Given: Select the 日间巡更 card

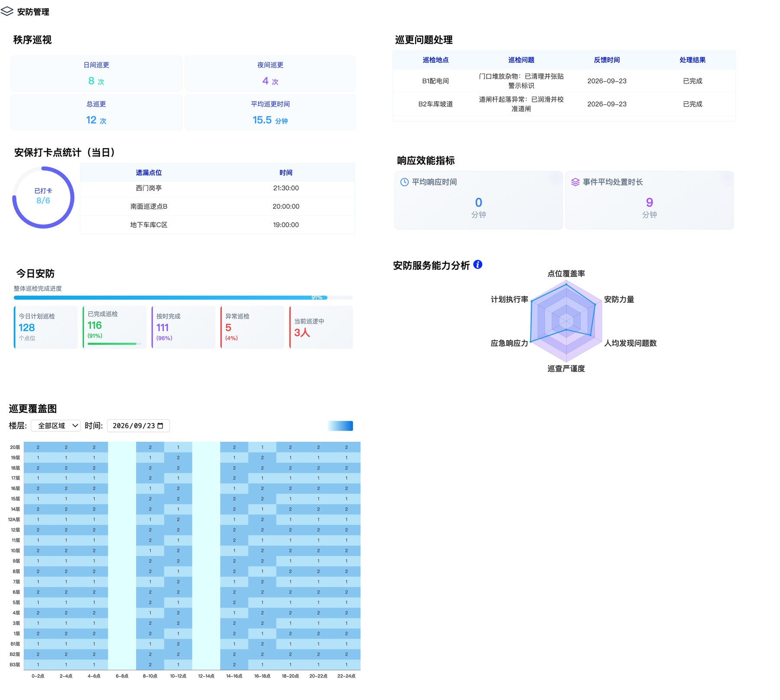Looking at the screenshot, I should tap(96, 73).
